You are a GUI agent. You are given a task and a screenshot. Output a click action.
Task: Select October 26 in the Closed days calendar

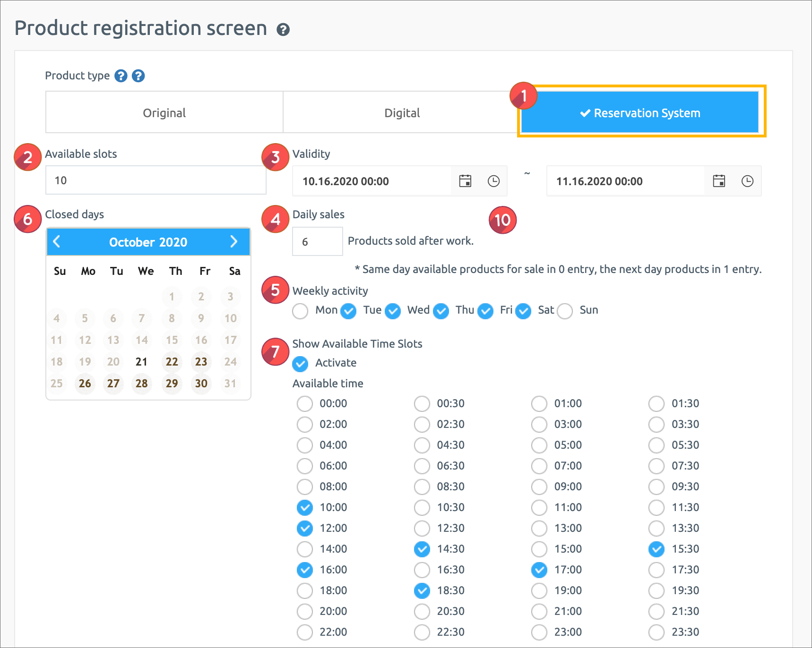85,384
